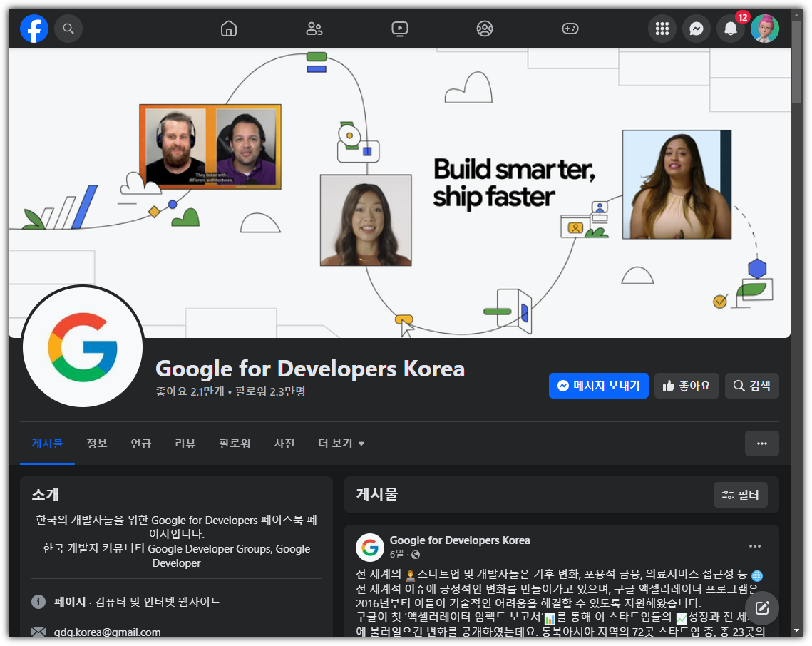
Task: Click the post timestamp 6일
Action: [x=396, y=554]
